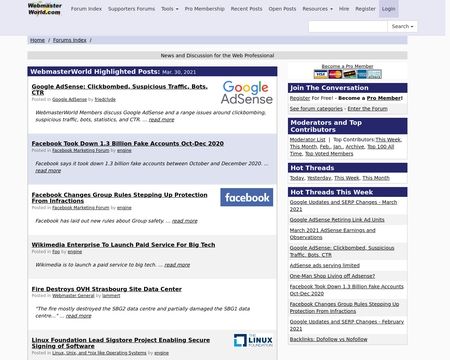Go to Pro Membership page
450x360 pixels.
pyautogui.click(x=205, y=9)
